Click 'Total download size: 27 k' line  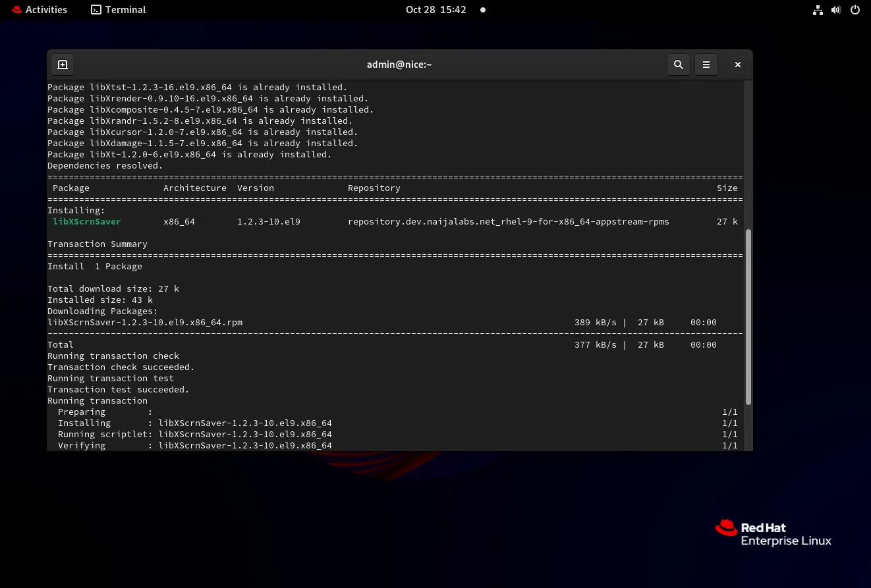(x=113, y=289)
